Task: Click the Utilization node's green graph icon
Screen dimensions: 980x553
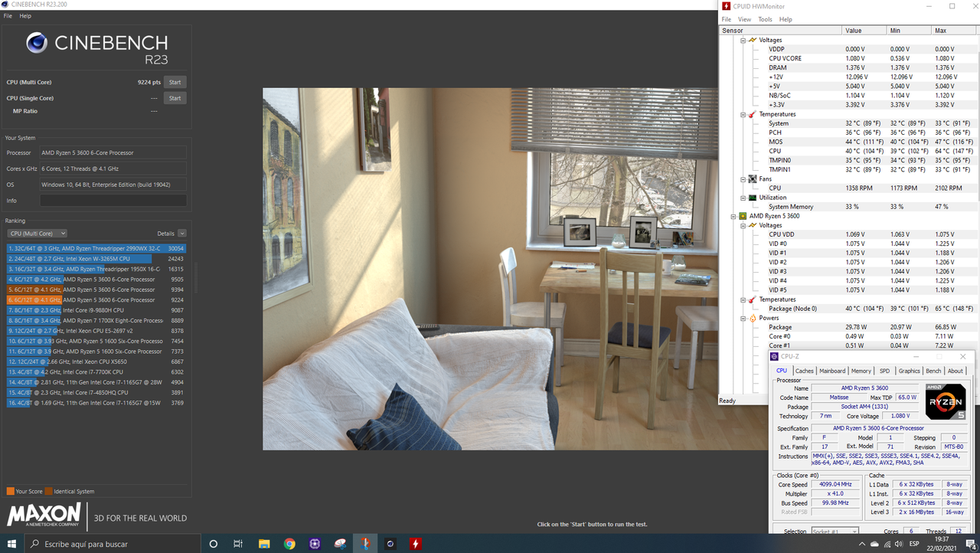Action: [x=753, y=198]
